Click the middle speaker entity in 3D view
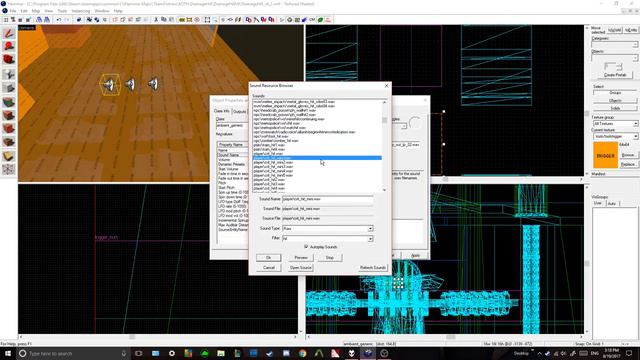The height and width of the screenshot is (360, 640). [130, 84]
